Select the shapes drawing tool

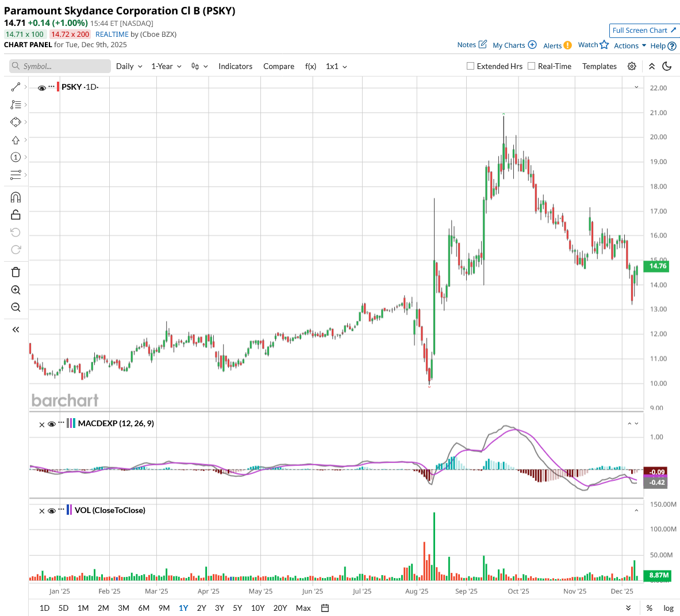(16, 123)
